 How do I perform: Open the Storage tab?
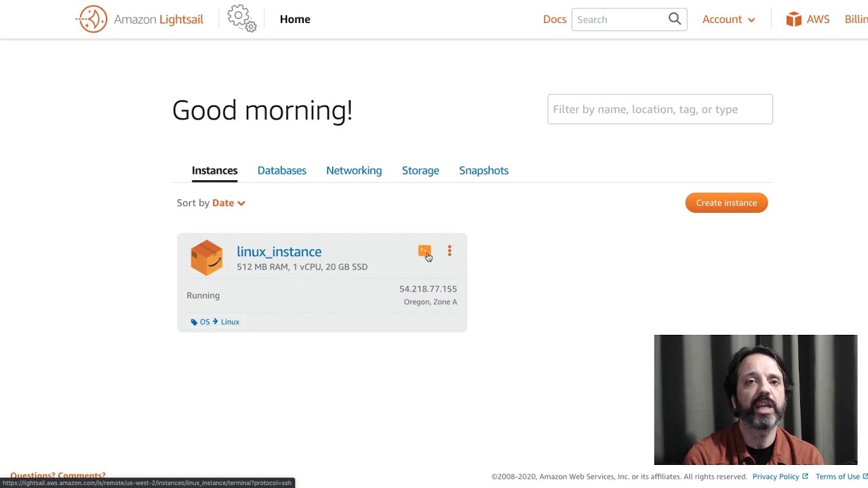pyautogui.click(x=420, y=170)
